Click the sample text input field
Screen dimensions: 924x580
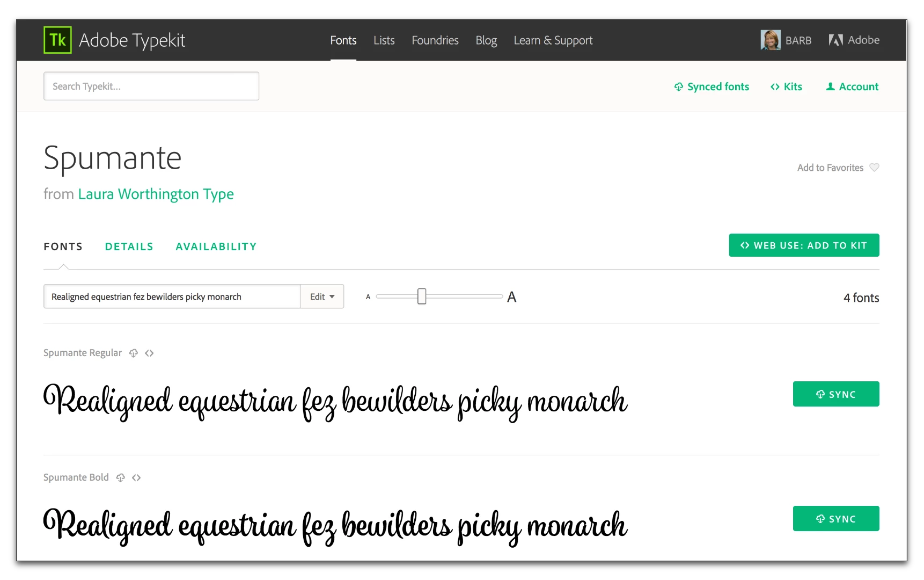click(x=172, y=296)
